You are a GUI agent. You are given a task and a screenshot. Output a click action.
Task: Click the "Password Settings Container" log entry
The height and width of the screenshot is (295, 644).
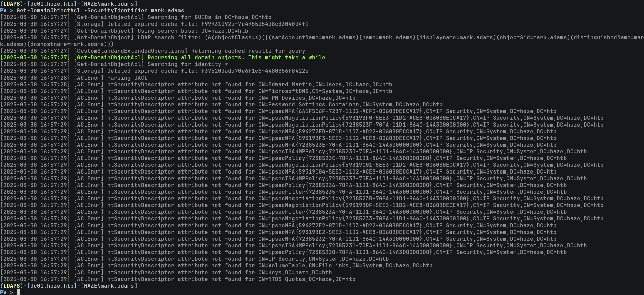(350, 105)
